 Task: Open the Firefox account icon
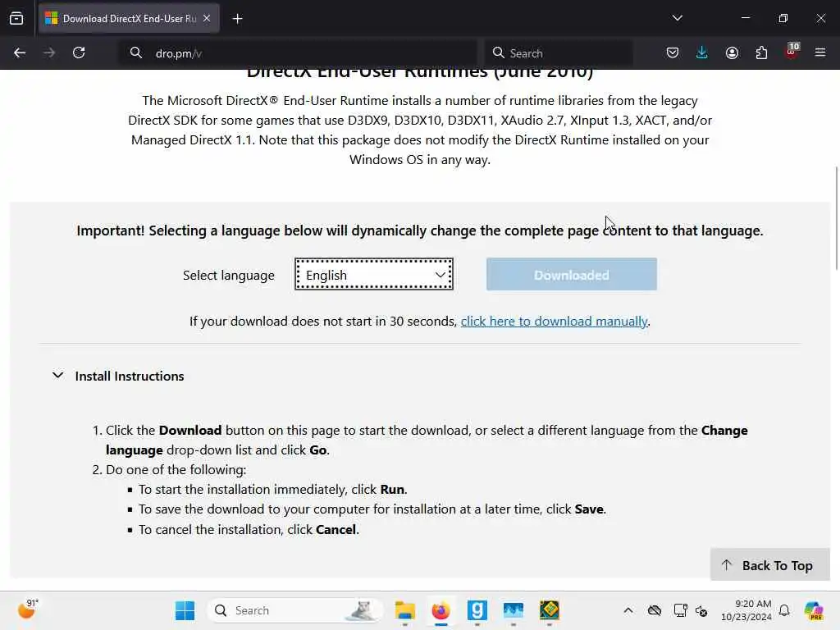click(x=732, y=52)
